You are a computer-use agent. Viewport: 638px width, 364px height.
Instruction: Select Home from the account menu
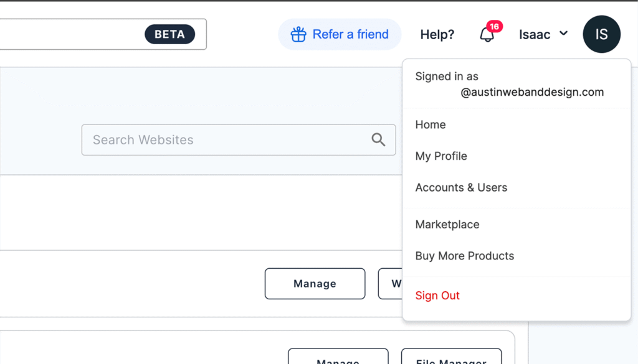[x=430, y=124]
